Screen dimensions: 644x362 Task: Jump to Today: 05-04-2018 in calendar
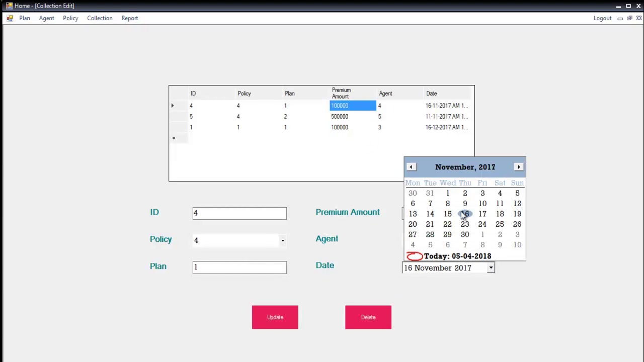click(449, 256)
